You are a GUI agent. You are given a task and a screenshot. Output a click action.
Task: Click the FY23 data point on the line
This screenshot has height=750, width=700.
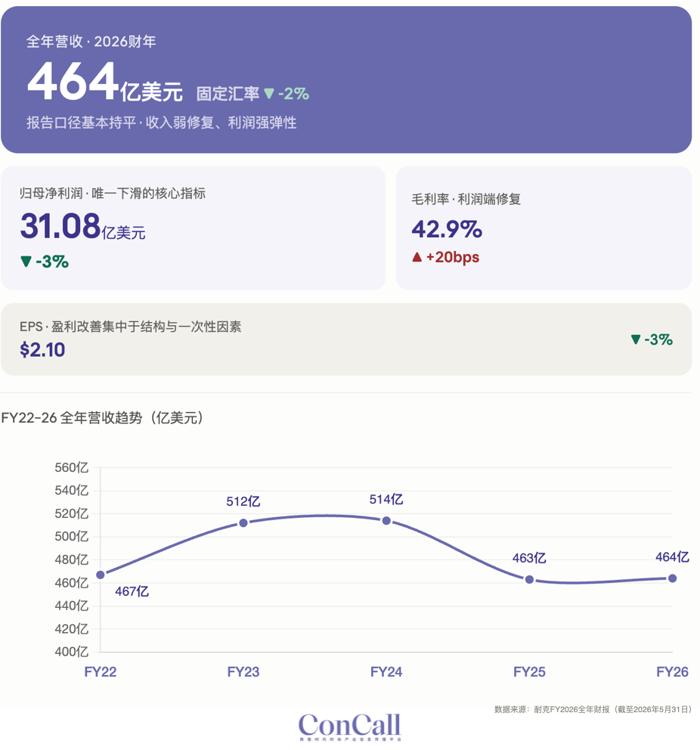[243, 523]
